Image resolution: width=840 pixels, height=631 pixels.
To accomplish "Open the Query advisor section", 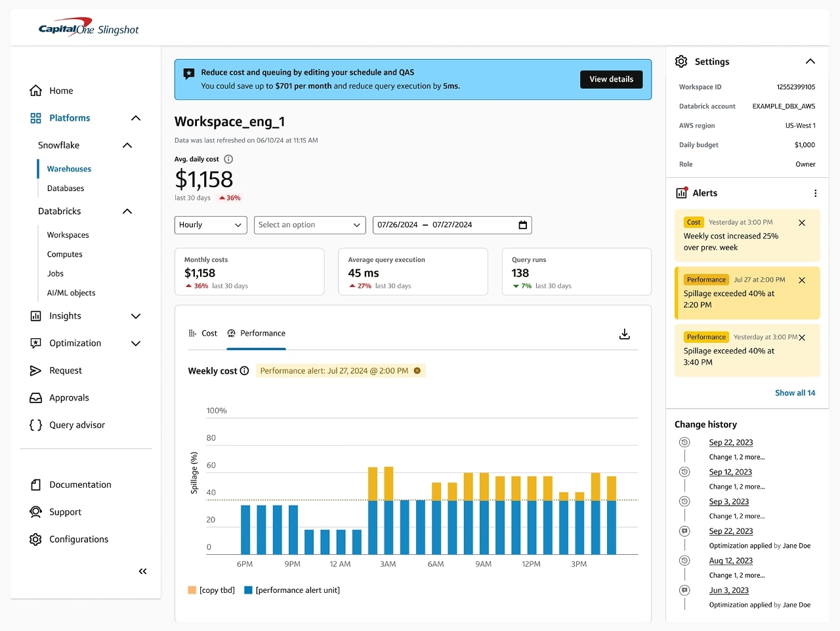I will click(77, 425).
